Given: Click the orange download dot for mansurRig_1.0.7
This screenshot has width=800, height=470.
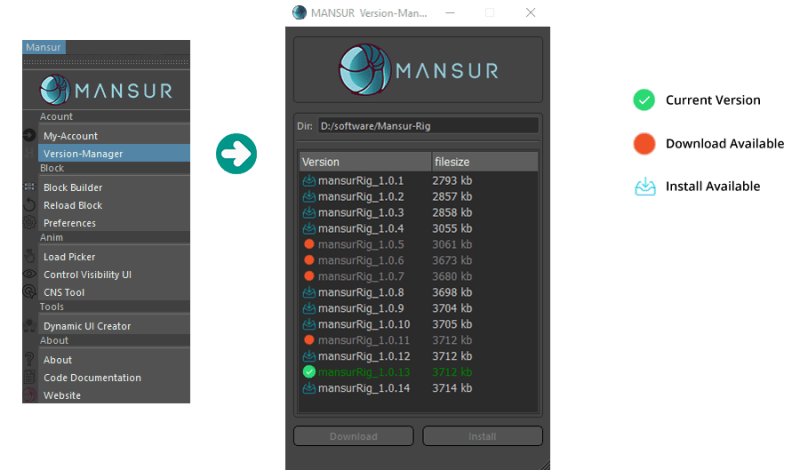Looking at the screenshot, I should pos(309,276).
